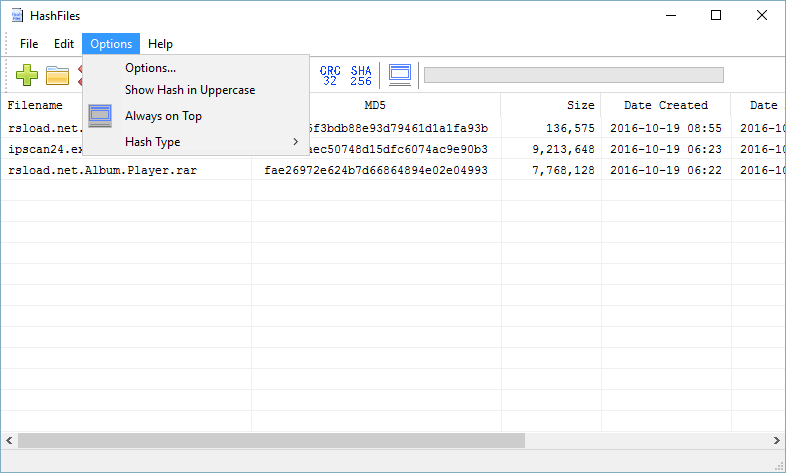Close the open Options menu header

pos(111,44)
